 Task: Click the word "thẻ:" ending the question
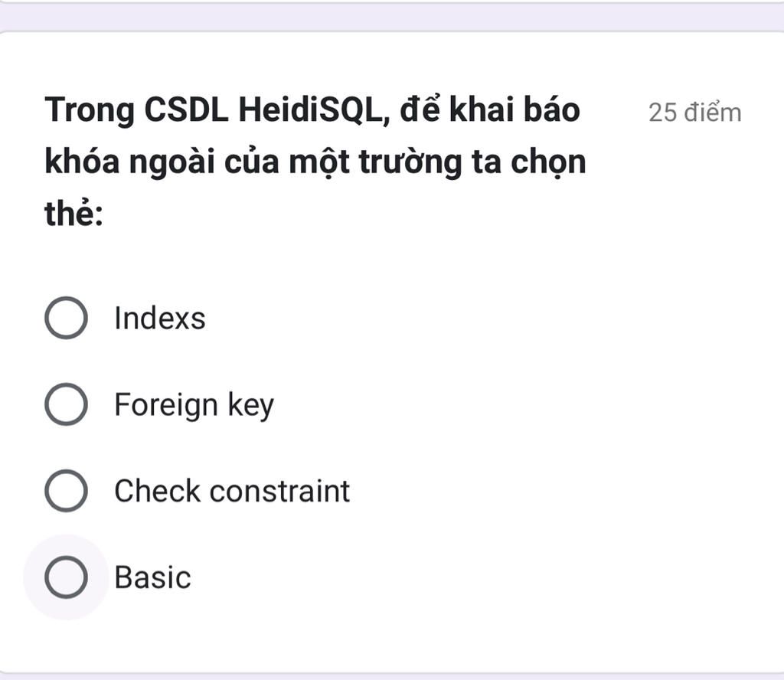[x=74, y=214]
